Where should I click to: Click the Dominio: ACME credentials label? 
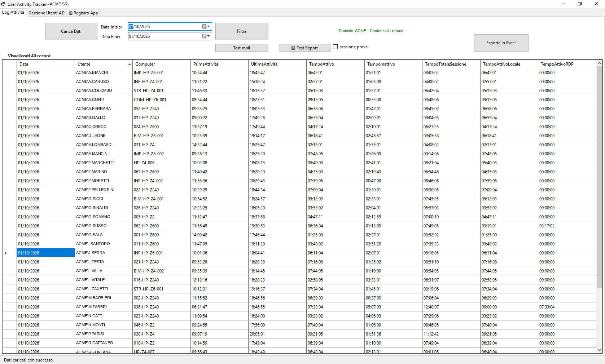tap(371, 31)
